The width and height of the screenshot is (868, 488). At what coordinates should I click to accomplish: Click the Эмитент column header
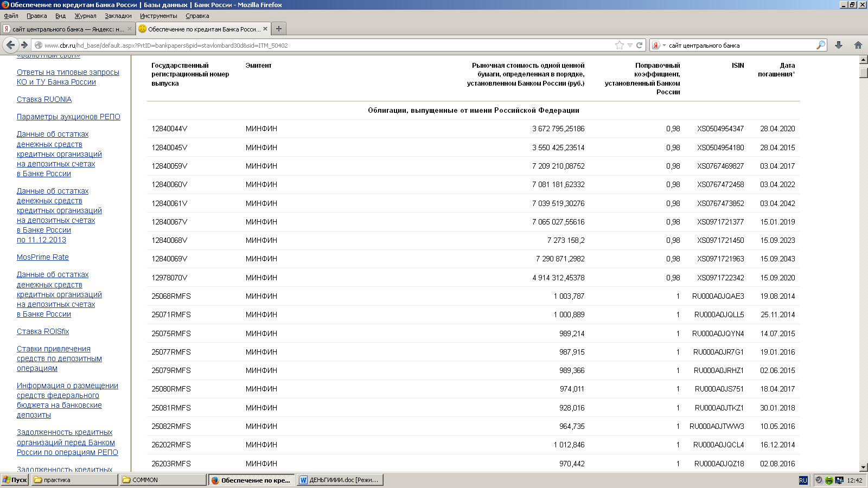tap(258, 65)
